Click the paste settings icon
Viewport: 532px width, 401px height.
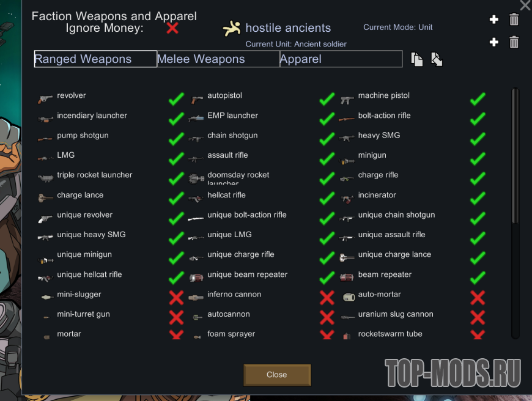pos(437,59)
